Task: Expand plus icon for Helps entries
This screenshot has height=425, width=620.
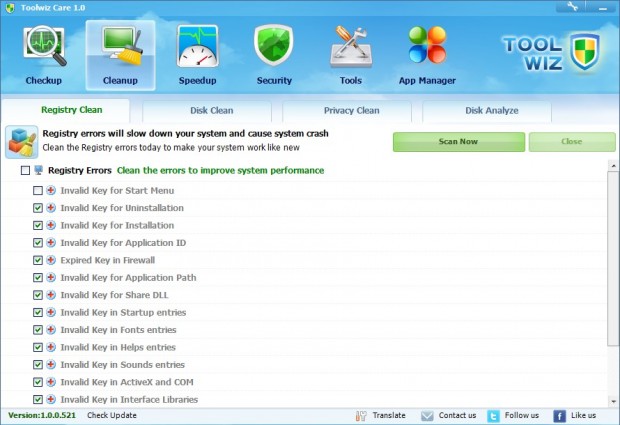Action: pyautogui.click(x=51, y=347)
